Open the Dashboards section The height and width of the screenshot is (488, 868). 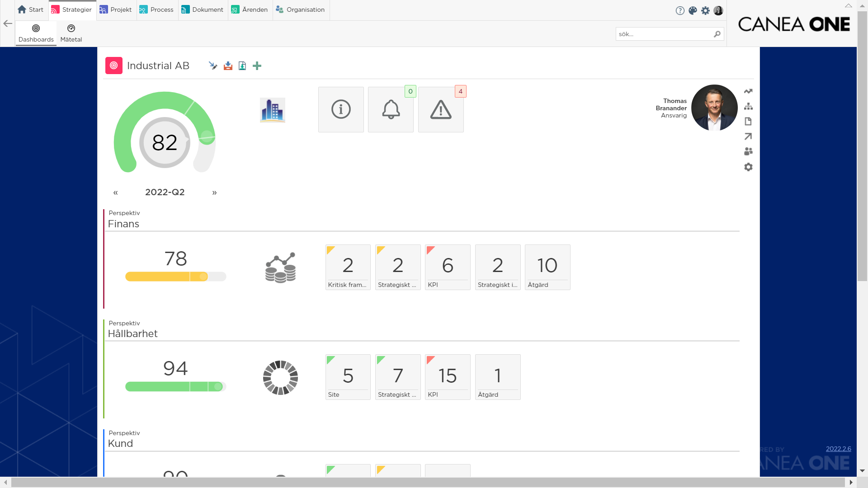(36, 33)
